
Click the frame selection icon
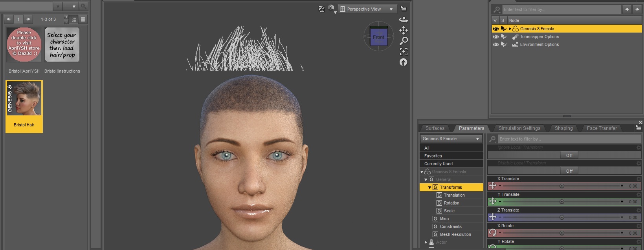[x=404, y=51]
